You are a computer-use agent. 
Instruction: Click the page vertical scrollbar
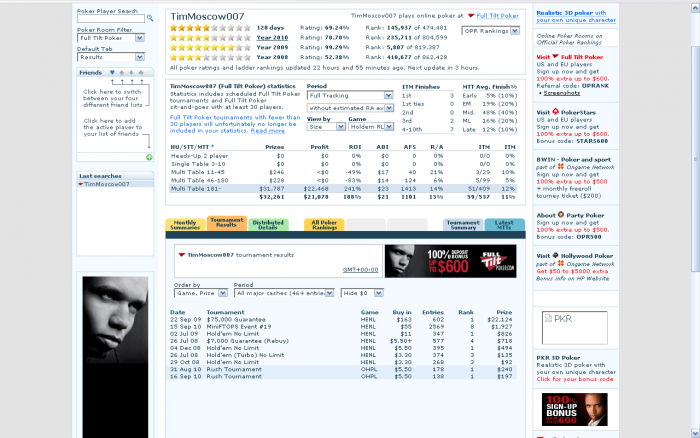tap(695, 159)
